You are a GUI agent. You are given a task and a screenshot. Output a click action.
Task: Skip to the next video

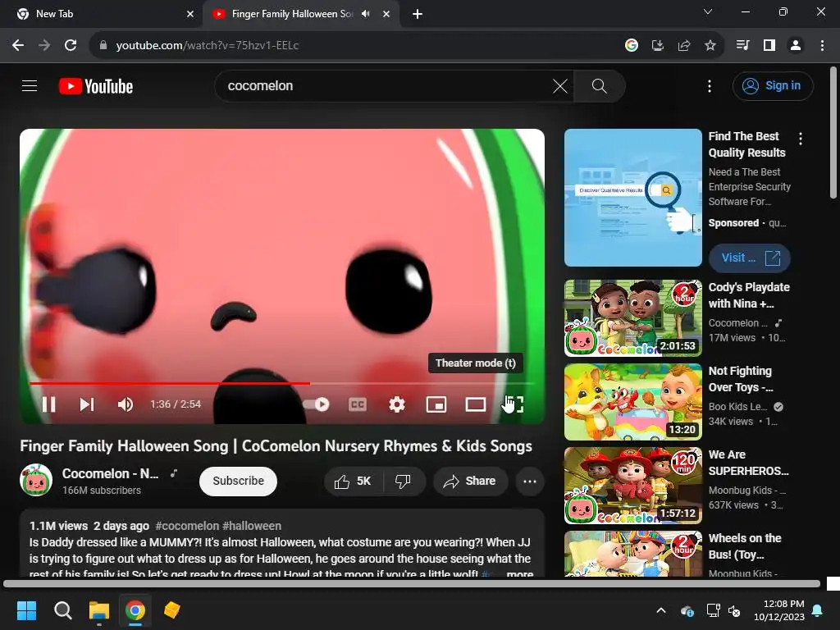point(87,404)
